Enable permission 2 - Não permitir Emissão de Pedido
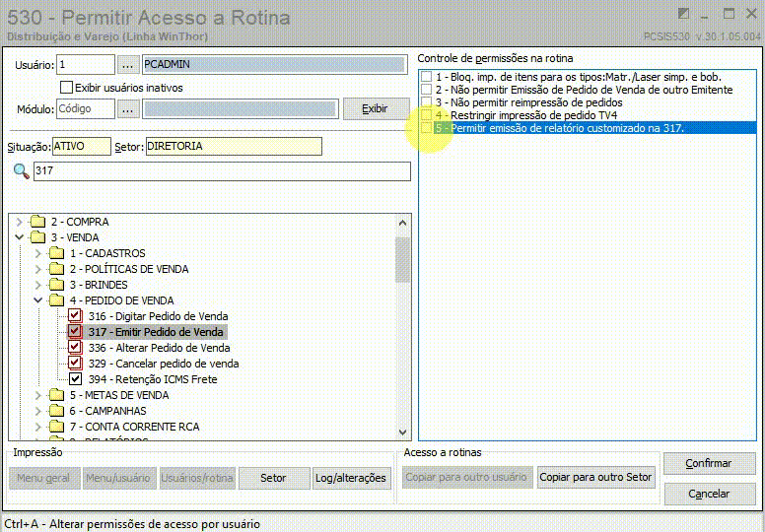This screenshot has width=765, height=532. [427, 90]
